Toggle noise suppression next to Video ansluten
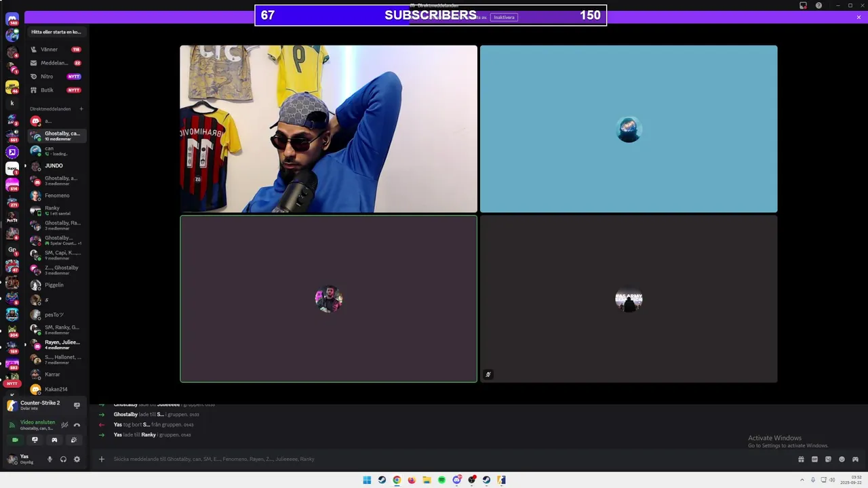Viewport: 868px width, 488px height. point(64,425)
